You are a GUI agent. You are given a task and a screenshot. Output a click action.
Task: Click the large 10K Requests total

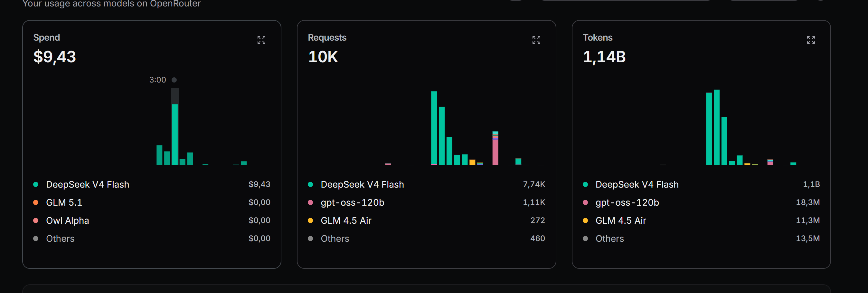coord(323,57)
